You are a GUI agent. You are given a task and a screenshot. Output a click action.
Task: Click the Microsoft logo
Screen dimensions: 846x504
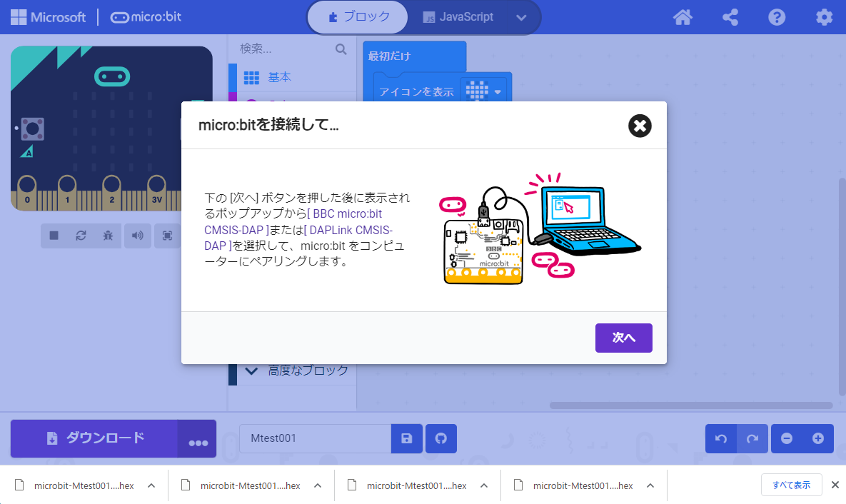click(x=48, y=17)
